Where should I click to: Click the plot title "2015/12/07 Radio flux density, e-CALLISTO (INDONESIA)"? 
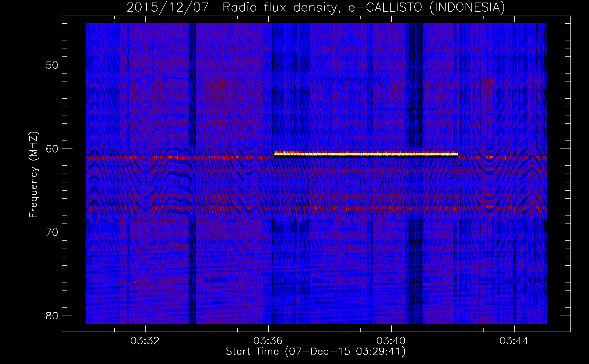(x=316, y=7)
